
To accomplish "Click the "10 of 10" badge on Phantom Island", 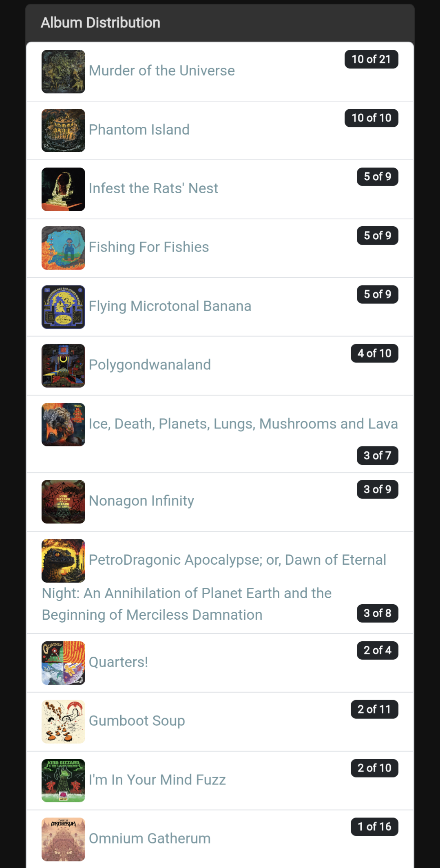I will tap(371, 118).
